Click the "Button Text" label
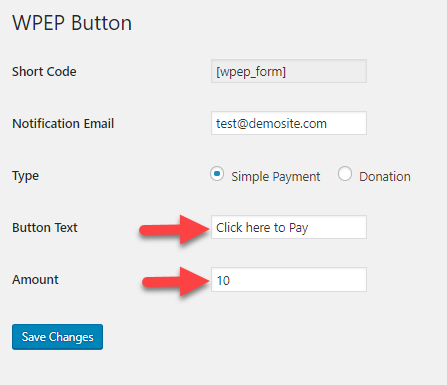This screenshot has width=447, height=385. pos(45,228)
